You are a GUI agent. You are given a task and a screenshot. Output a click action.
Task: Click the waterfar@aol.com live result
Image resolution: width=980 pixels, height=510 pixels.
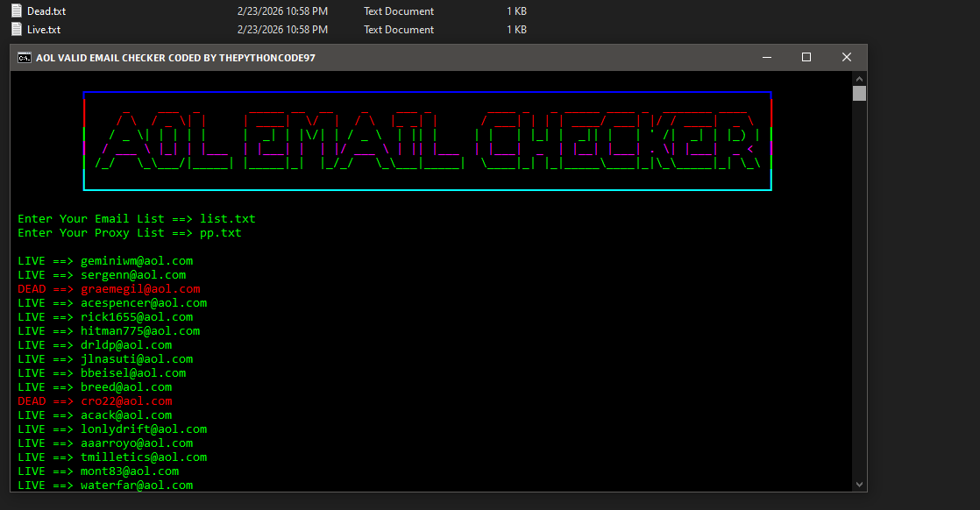coord(137,485)
